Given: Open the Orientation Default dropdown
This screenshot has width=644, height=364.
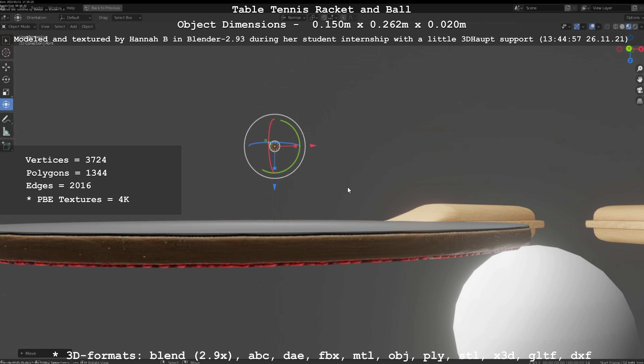Looking at the screenshot, I should coord(76,18).
